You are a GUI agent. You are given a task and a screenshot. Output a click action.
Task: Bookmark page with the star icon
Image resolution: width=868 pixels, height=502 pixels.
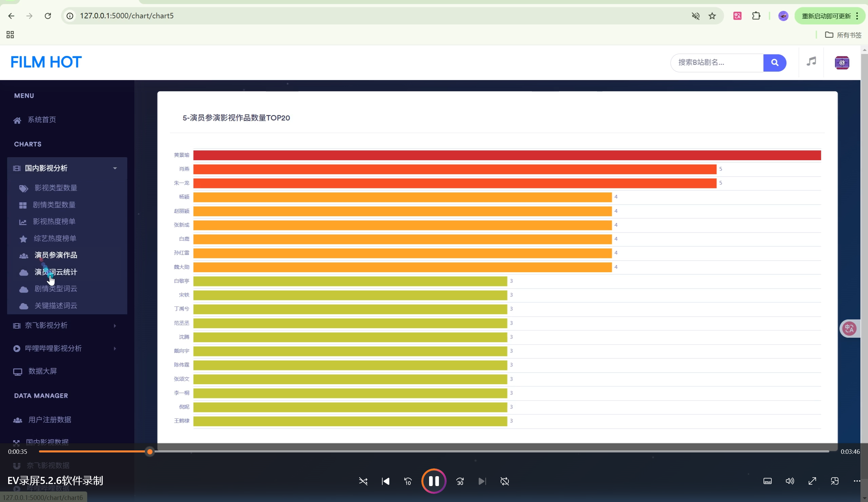[712, 16]
